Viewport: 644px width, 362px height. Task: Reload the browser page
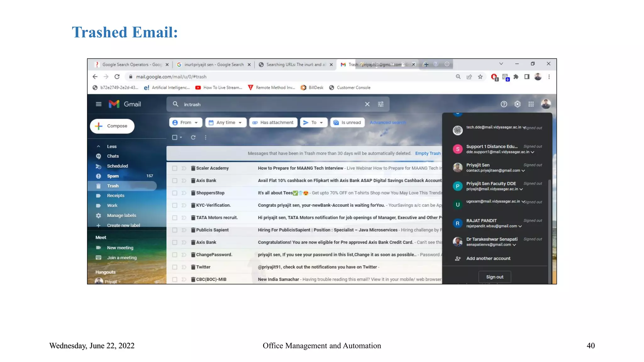point(117,77)
